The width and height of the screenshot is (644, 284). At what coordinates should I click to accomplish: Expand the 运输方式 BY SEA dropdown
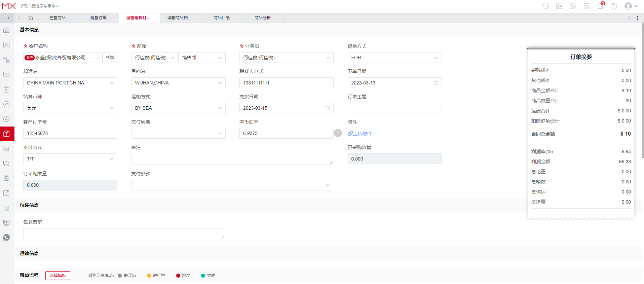tap(220, 108)
